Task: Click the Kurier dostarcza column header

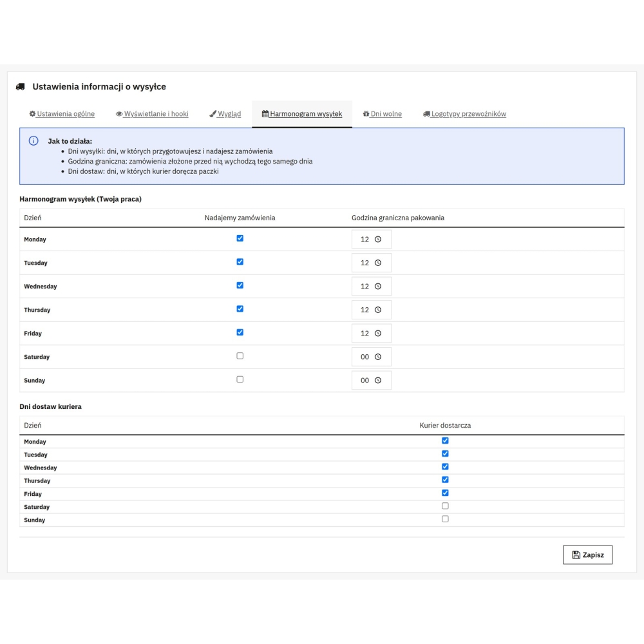Action: 445,425
